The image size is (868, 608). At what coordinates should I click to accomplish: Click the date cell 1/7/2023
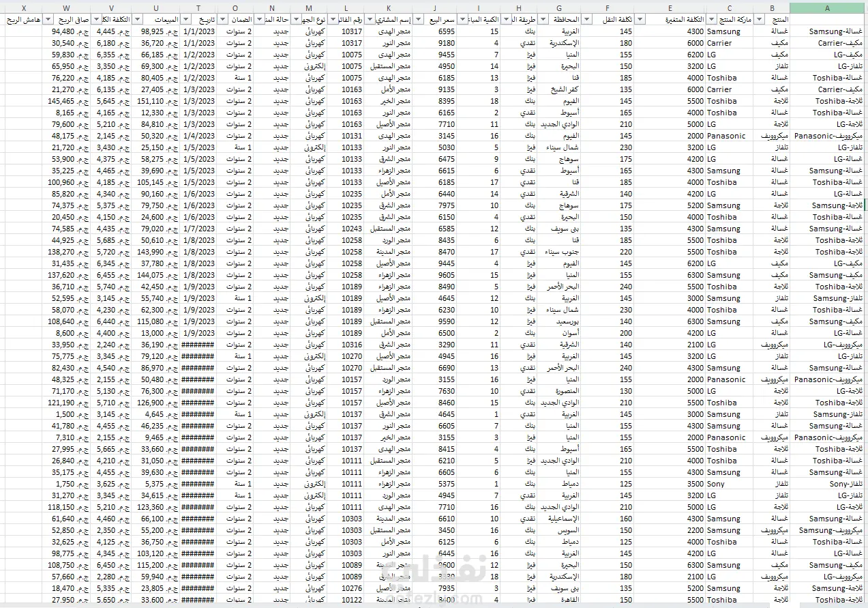198,229
